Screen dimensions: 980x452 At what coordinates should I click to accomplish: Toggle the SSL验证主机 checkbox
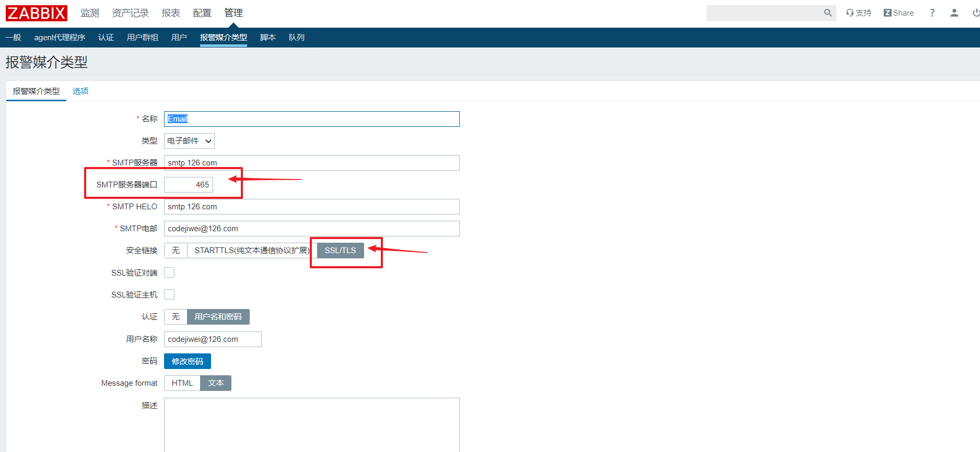[169, 294]
